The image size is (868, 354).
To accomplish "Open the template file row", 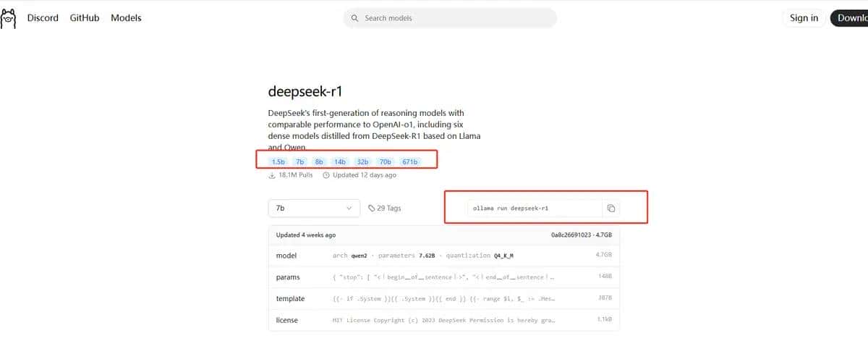I will (x=444, y=299).
